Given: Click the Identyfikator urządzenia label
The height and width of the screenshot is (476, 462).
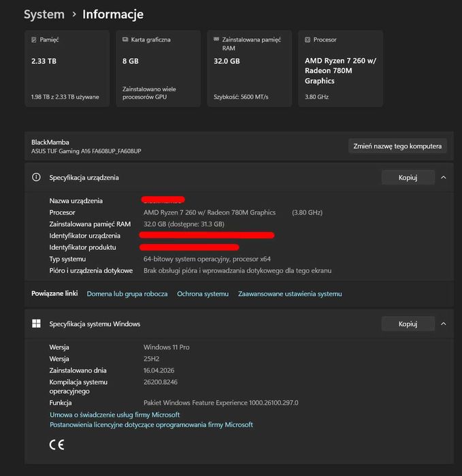Looking at the screenshot, I should 84,236.
